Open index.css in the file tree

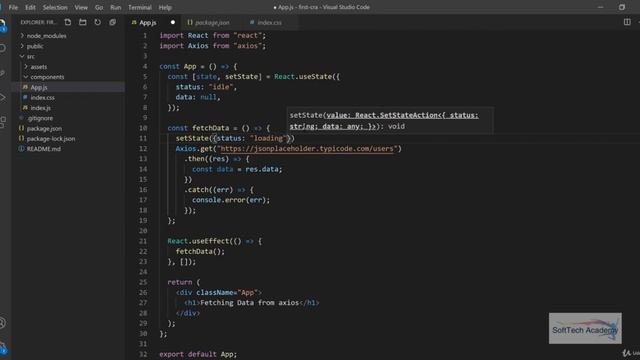42,98
